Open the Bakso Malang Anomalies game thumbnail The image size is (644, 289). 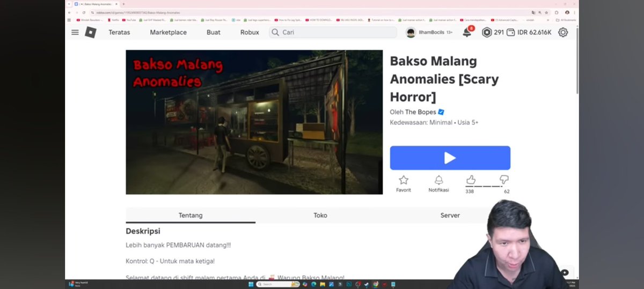[x=254, y=122]
